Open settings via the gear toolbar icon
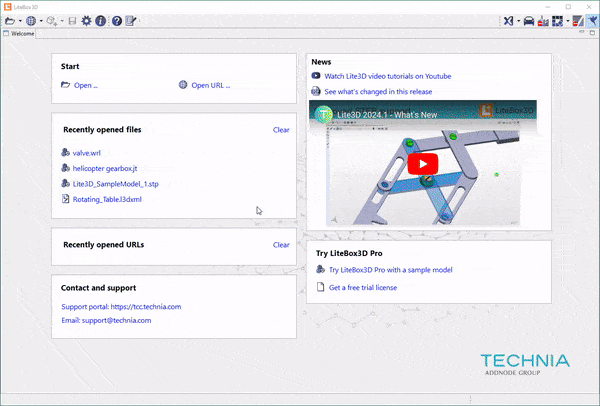Image resolution: width=600 pixels, height=406 pixels. click(x=86, y=21)
